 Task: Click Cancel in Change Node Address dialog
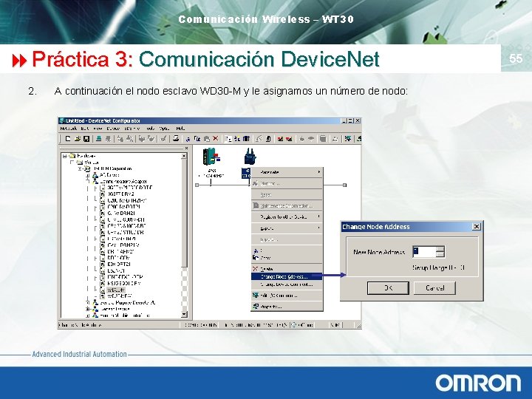[x=434, y=287]
